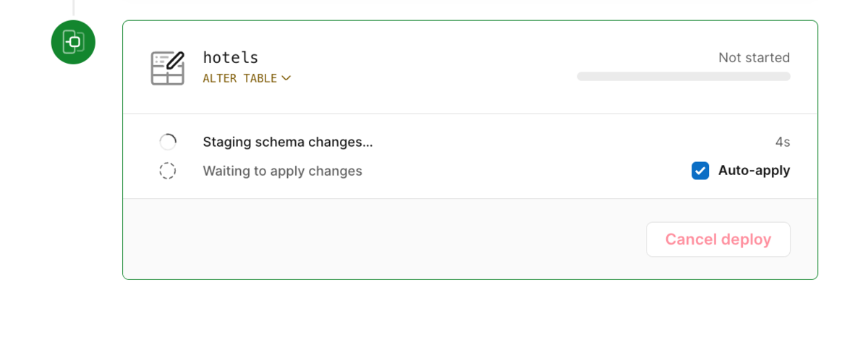Click the 4s elapsed time indicator
The height and width of the screenshot is (340, 868).
point(782,143)
